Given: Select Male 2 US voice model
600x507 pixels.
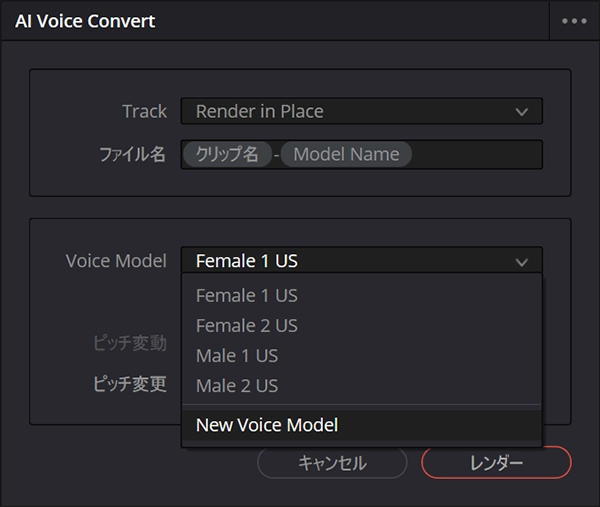Looking at the screenshot, I should [x=237, y=385].
